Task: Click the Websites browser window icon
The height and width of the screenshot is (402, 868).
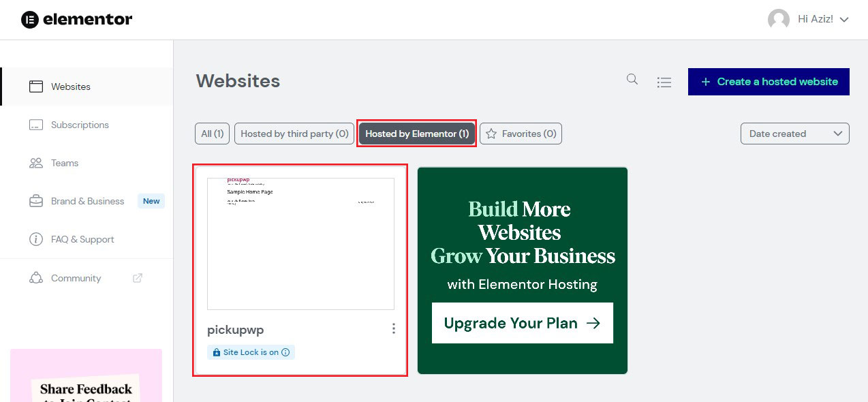Action: (36, 87)
